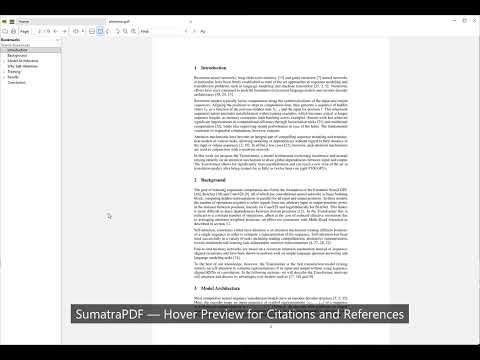Expand the Results bookmark node
This screenshot has height=360, width=480.
click(4, 77)
